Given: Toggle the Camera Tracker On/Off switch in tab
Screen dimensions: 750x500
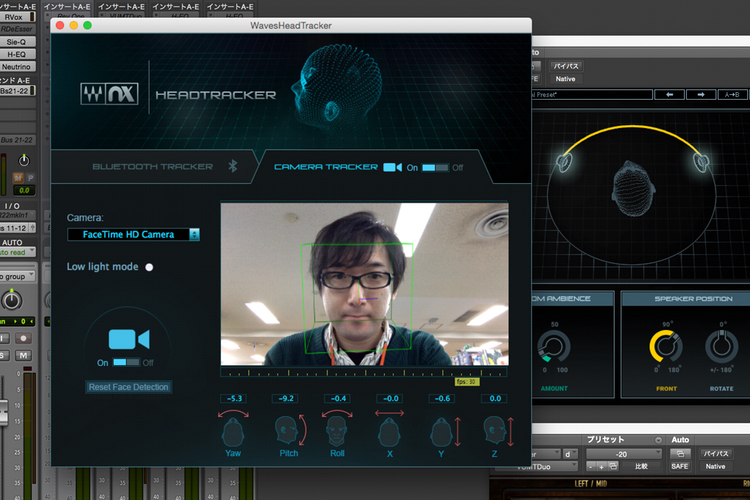Looking at the screenshot, I should pyautogui.click(x=435, y=167).
